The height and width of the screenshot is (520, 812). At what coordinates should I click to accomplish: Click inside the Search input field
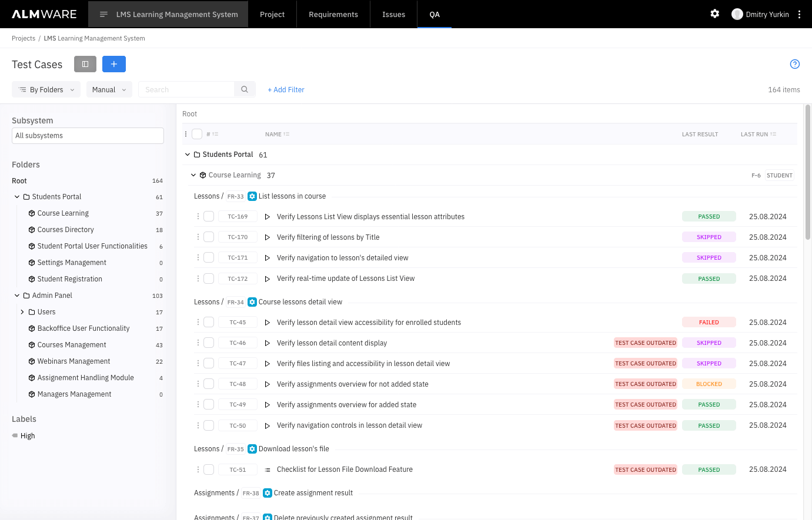[186, 89]
